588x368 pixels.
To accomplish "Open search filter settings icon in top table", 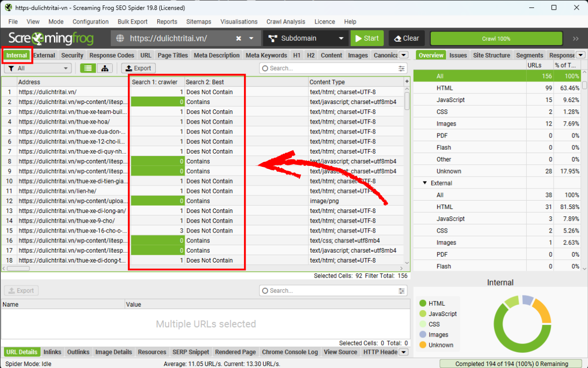I will tap(402, 68).
